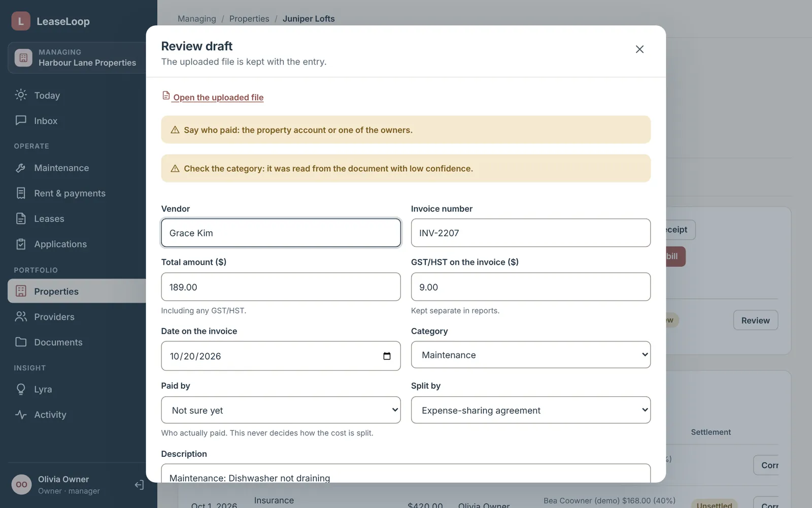Click the Properties building icon in sidebar
812x508 pixels.
click(21, 291)
